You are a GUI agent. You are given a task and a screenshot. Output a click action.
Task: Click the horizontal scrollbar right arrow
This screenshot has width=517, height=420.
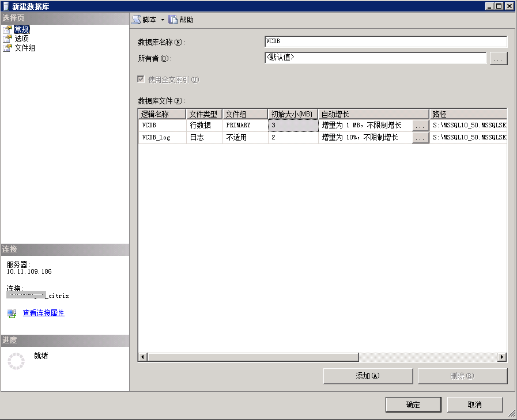502,357
